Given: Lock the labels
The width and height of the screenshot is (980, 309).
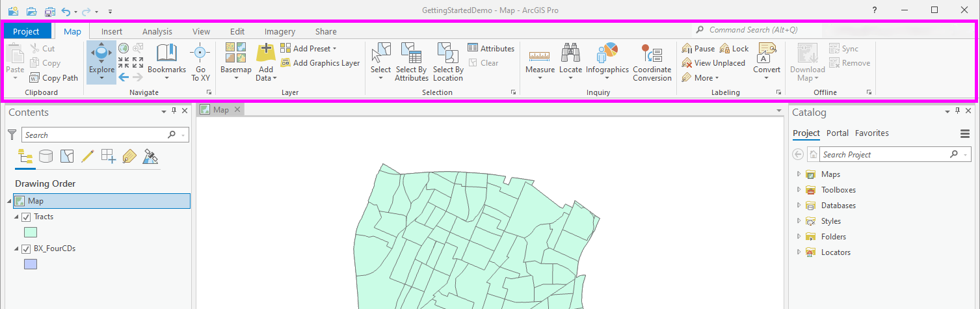Looking at the screenshot, I should 734,49.
